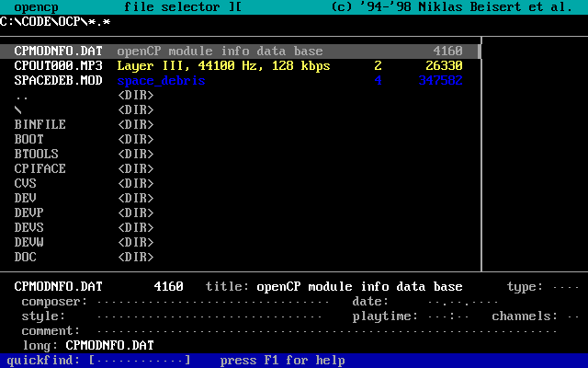Open the DEV directory
This screenshot has height=368, width=588.
[x=26, y=199]
